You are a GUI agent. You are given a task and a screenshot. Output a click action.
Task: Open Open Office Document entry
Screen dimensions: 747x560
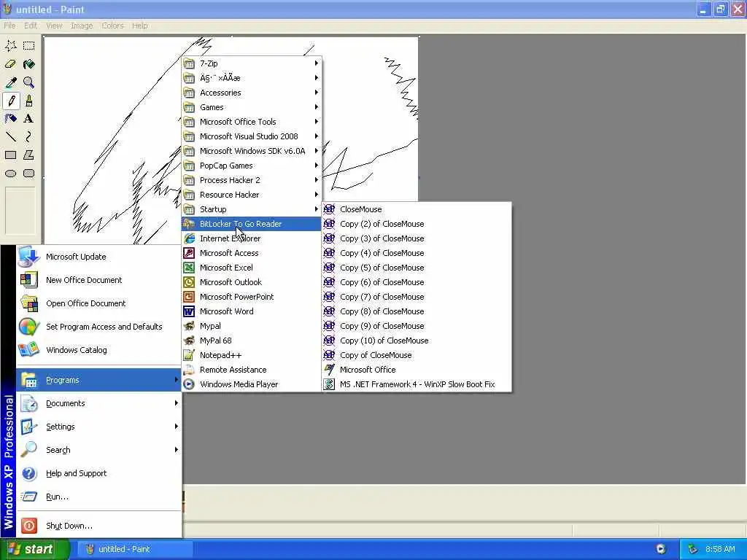[98, 303]
